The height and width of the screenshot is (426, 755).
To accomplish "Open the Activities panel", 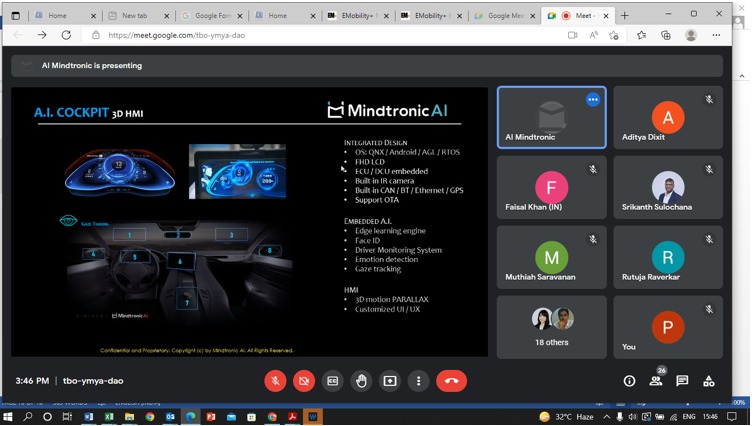I will [x=709, y=381].
